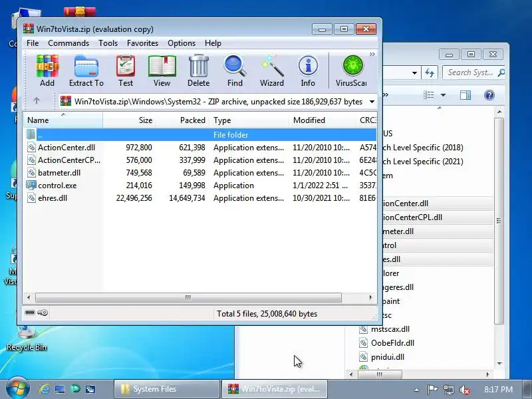Click the VirusScan icon
532x399 pixels.
(352, 71)
